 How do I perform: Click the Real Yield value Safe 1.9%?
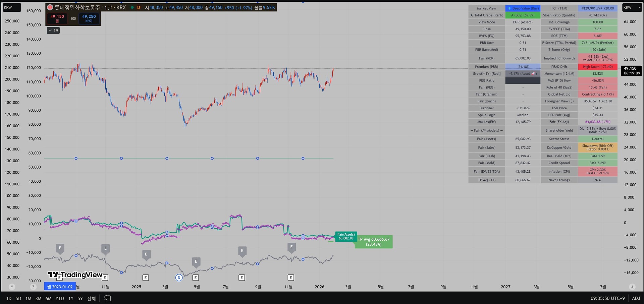(598, 156)
